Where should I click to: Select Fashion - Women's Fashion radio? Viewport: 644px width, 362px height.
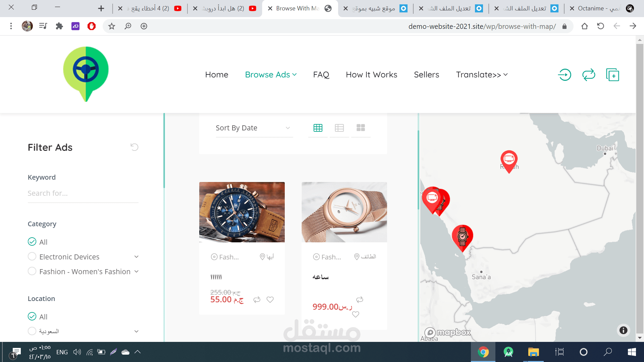coord(32,271)
